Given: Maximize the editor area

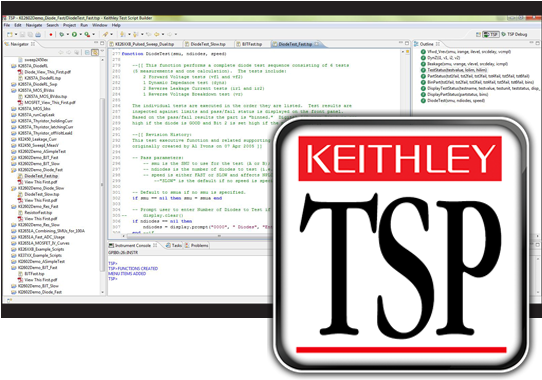Looking at the screenshot, I should click(x=407, y=43).
